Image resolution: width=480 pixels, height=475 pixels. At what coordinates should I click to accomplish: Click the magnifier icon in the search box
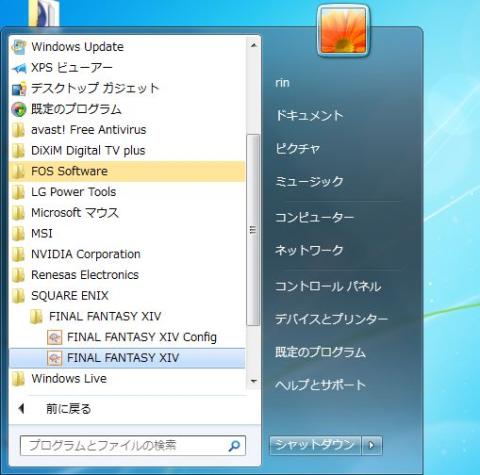[234, 446]
